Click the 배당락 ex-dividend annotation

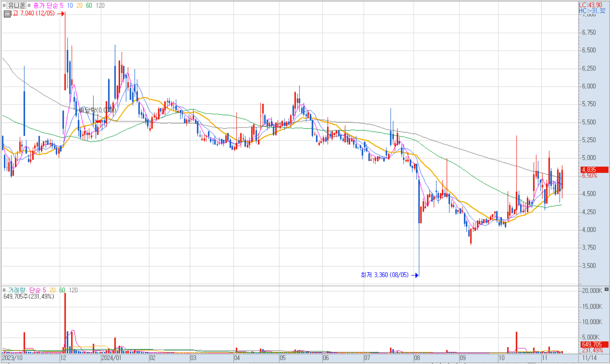click(97, 110)
